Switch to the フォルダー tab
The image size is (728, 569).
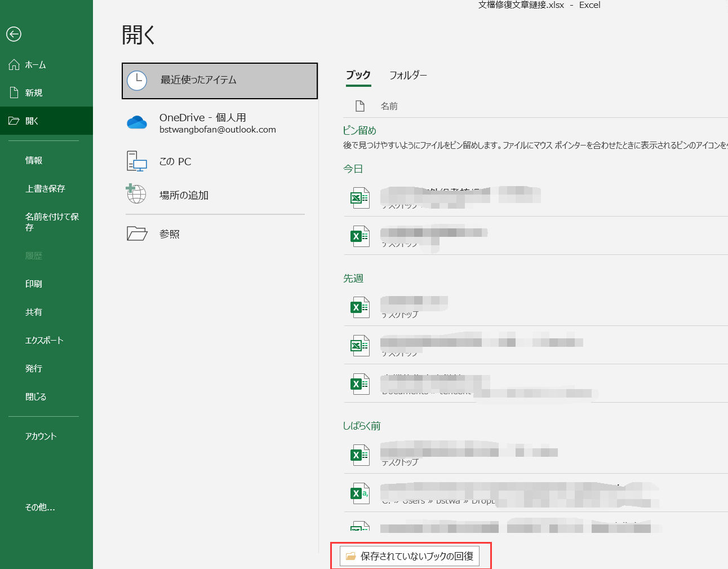tap(408, 75)
